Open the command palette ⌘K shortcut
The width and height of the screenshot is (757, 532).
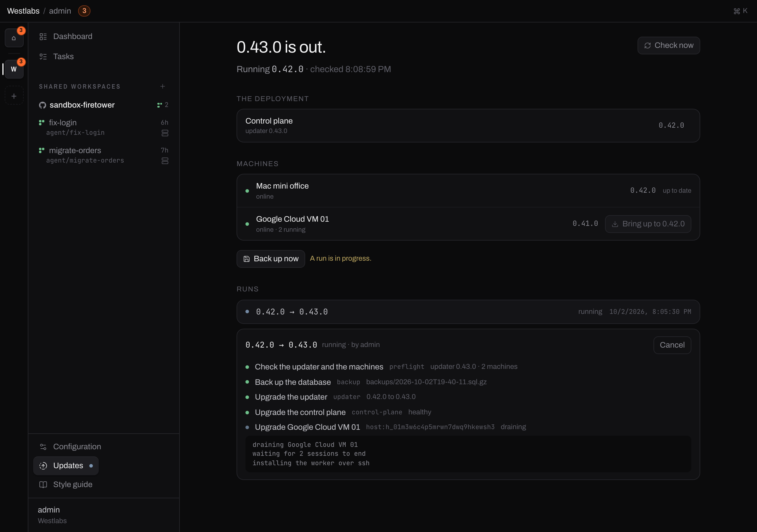tap(740, 11)
